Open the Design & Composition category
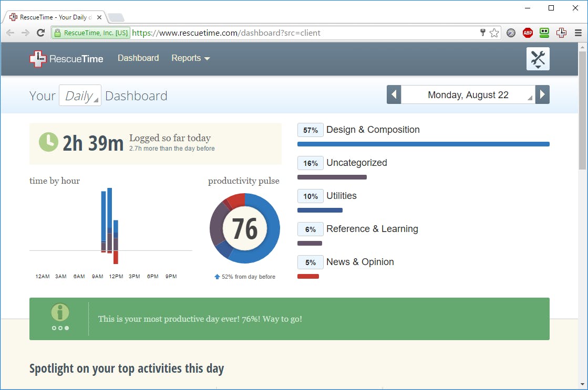This screenshot has height=390, width=588. pos(373,130)
